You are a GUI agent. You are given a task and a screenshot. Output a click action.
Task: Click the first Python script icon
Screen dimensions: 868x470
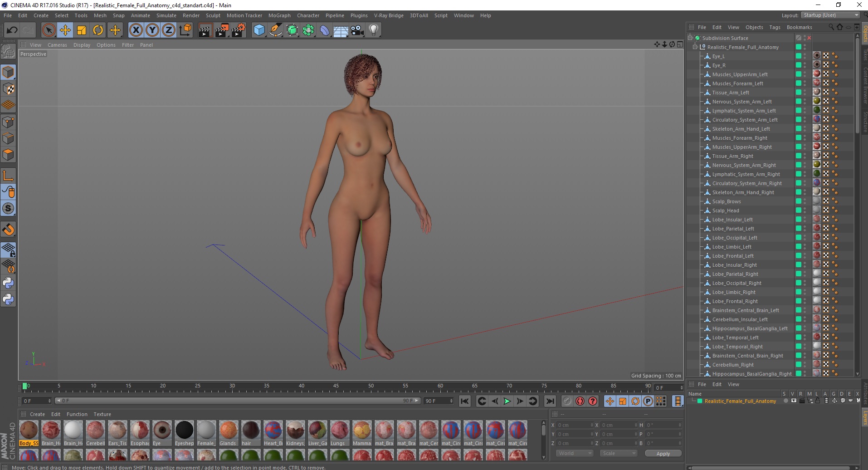[8, 283]
